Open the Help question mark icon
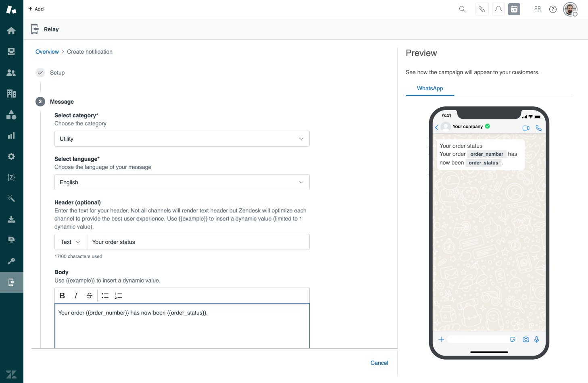The image size is (588, 383). click(x=553, y=9)
